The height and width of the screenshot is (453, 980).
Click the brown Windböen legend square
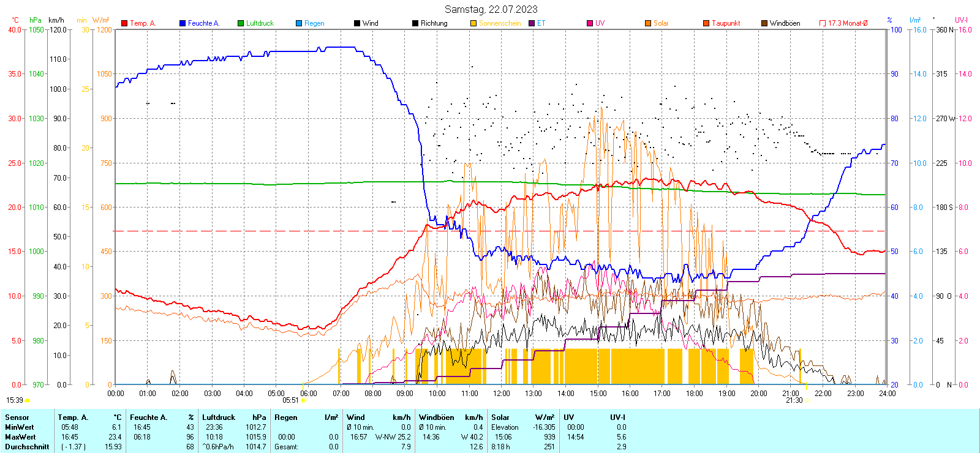(764, 23)
